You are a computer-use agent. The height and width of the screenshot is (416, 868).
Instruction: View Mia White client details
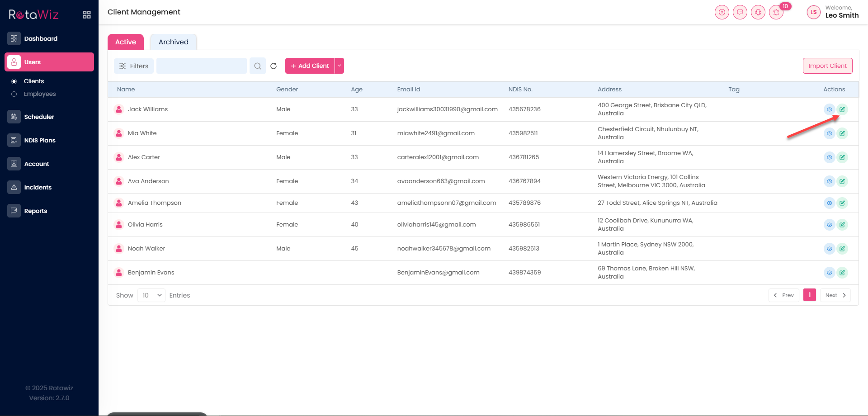pos(829,133)
